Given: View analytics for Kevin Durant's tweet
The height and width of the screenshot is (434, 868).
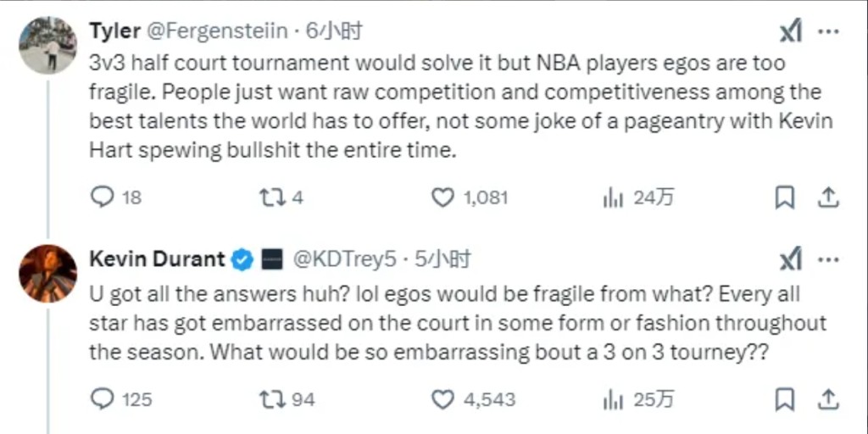Looking at the screenshot, I should click(612, 398).
